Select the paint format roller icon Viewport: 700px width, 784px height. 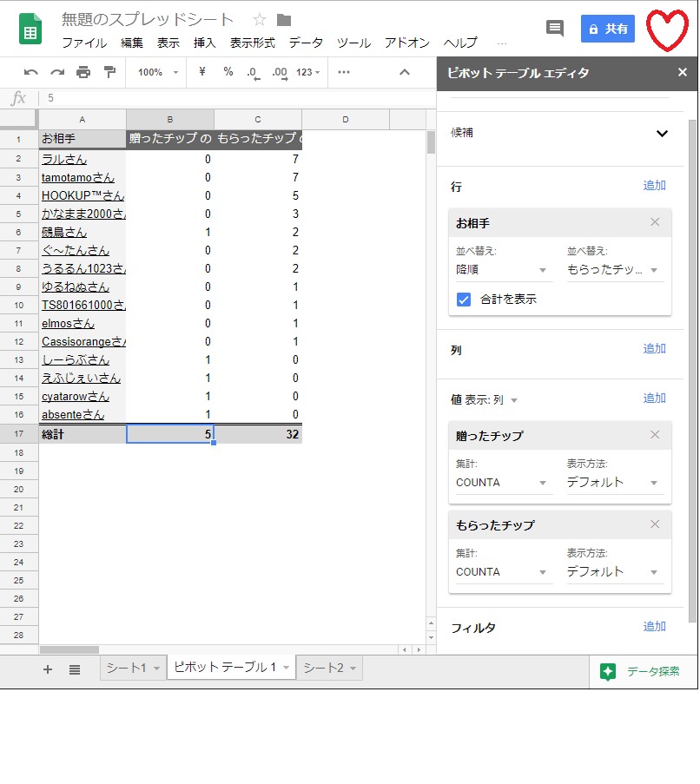coord(109,72)
